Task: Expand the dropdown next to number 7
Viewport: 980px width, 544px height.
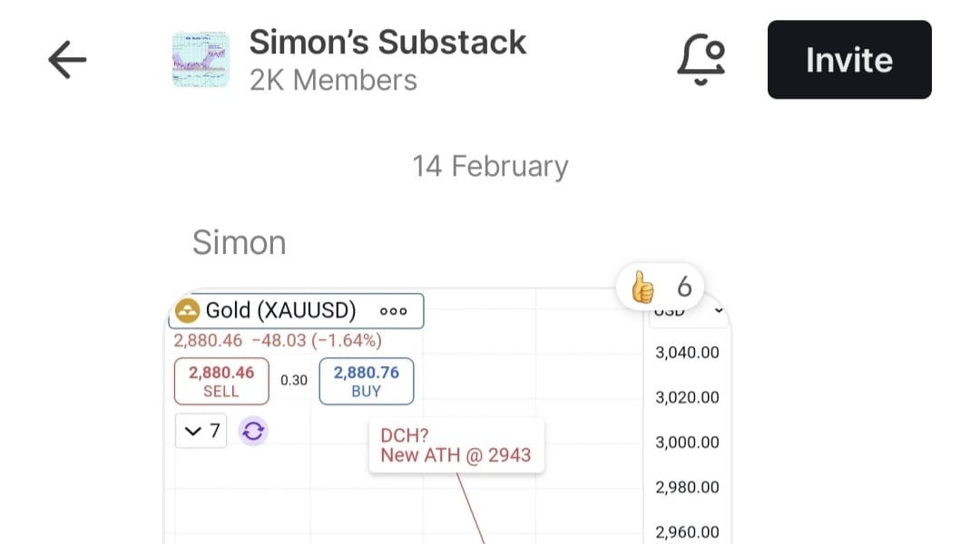Action: point(201,430)
